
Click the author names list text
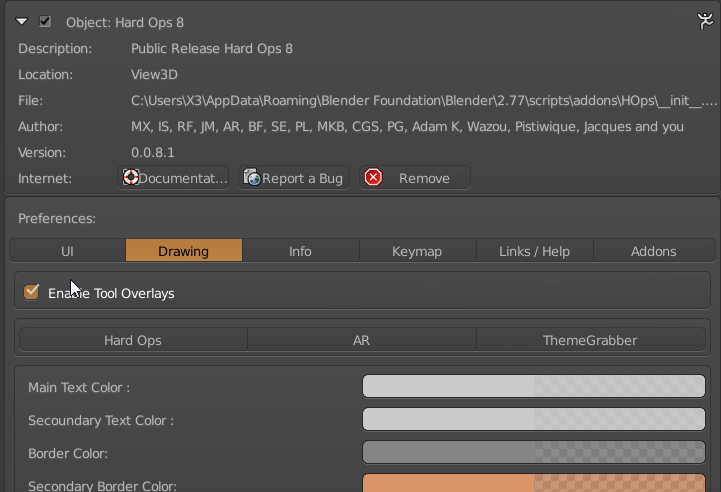[407, 126]
